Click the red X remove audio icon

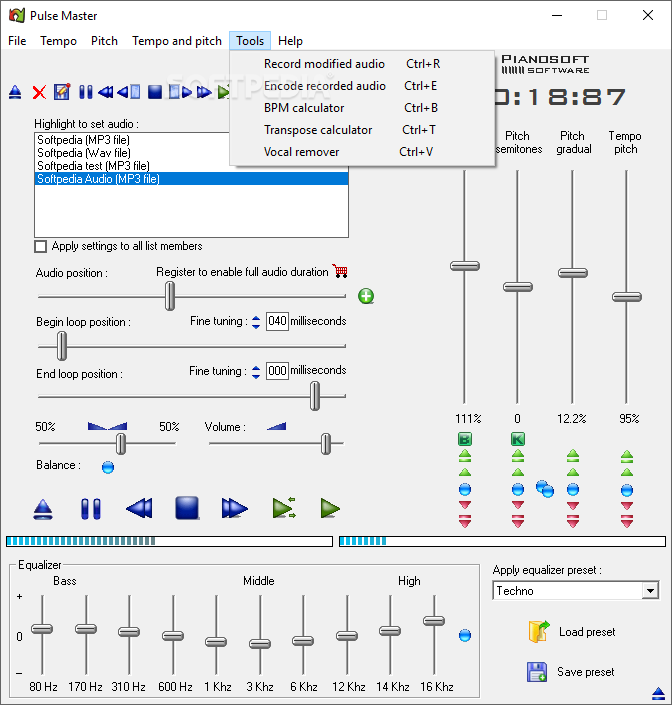point(39,92)
